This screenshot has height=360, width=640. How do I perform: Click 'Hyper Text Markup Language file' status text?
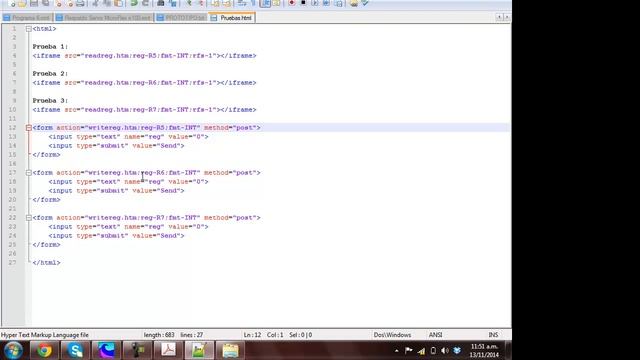coord(45,335)
